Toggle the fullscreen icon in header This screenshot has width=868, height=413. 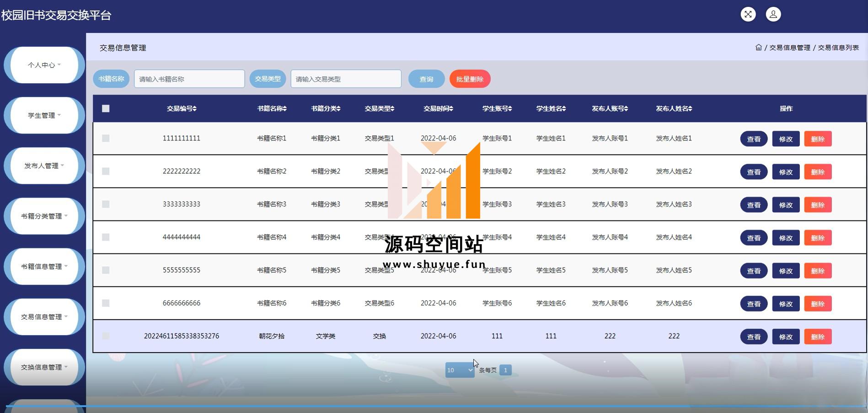tap(748, 14)
